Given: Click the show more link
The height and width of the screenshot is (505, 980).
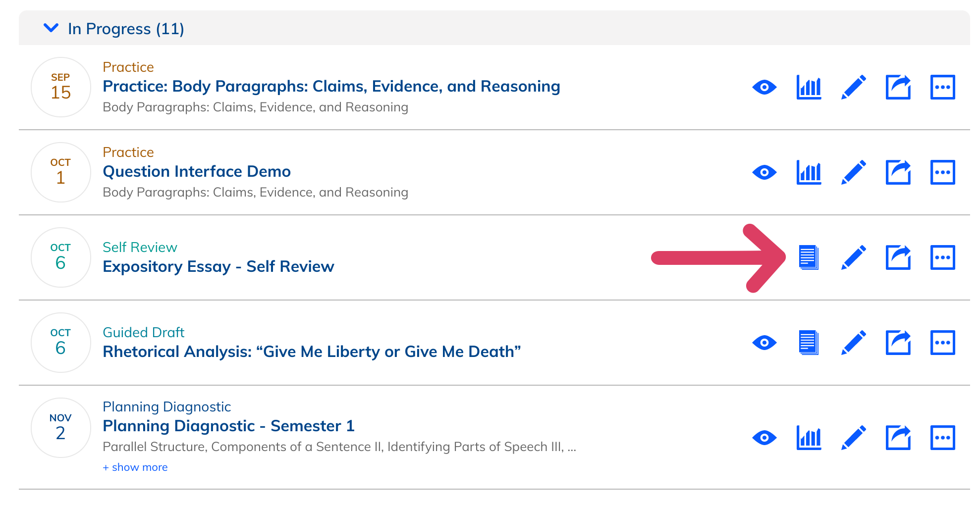Looking at the screenshot, I should [x=135, y=467].
